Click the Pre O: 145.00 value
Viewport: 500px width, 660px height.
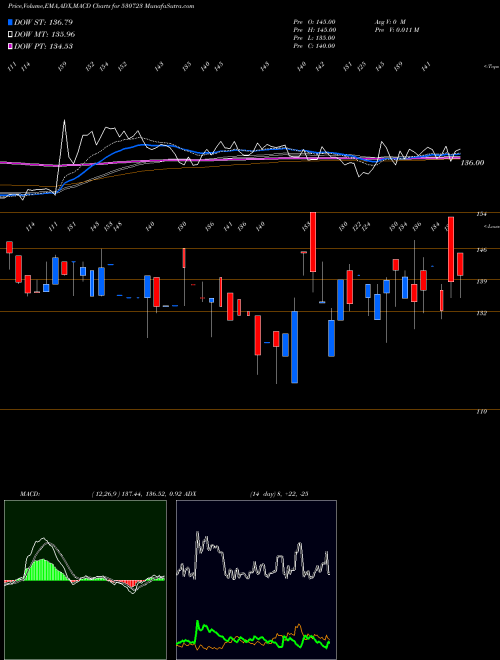click(x=314, y=21)
